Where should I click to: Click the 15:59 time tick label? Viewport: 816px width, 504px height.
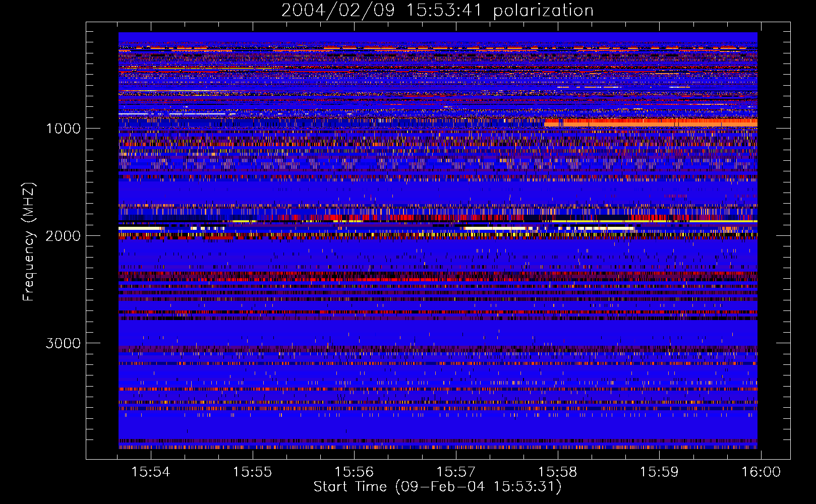pos(659,472)
